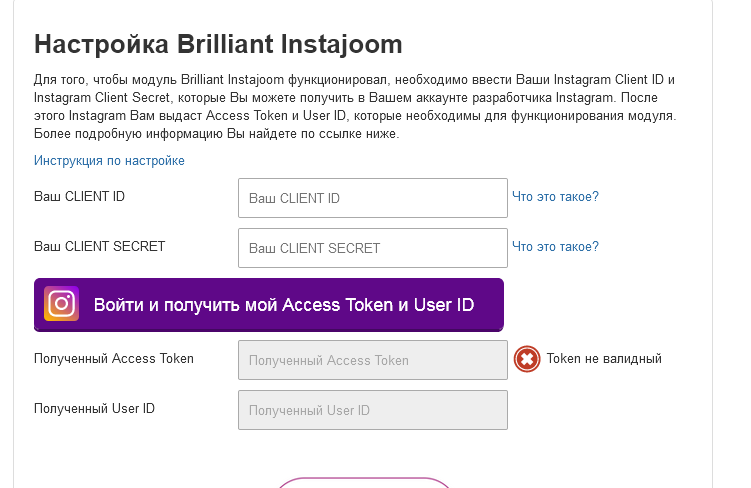Click the 'Ваш CLIENT ID' label
751x488 pixels.
click(79, 197)
